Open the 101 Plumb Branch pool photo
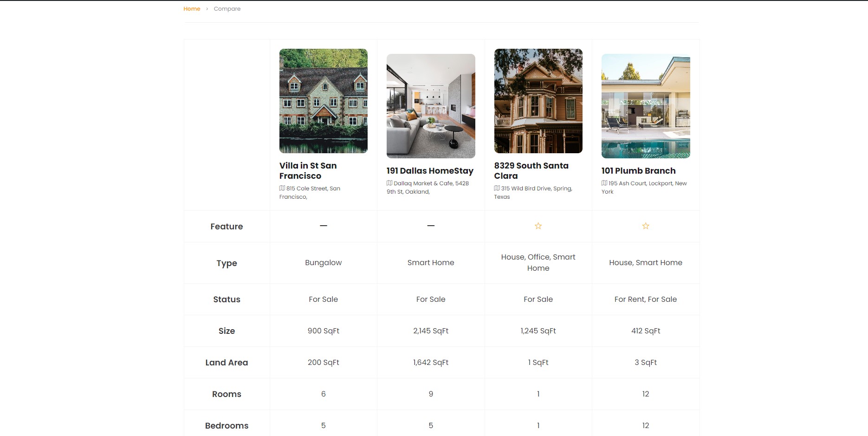Screen dimensions: 868x436 [646, 106]
